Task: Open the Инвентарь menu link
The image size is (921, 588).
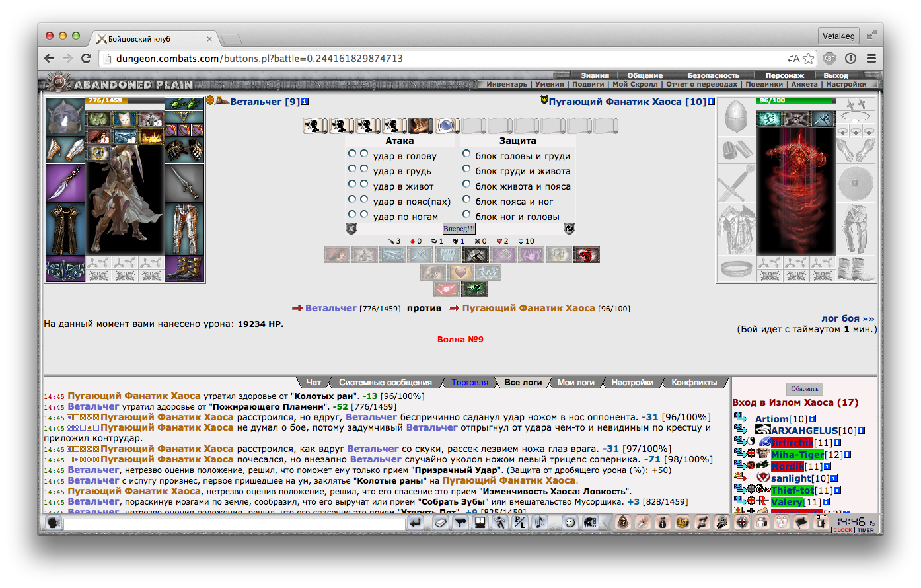Action: 507,84
